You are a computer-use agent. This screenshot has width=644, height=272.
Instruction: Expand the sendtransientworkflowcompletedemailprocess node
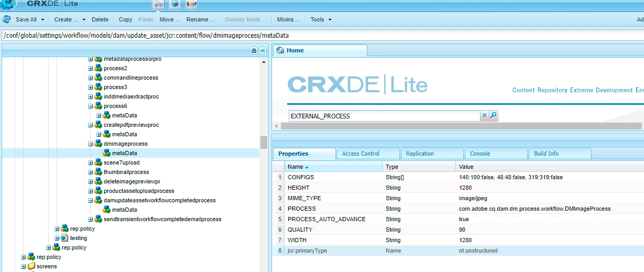(x=90, y=219)
